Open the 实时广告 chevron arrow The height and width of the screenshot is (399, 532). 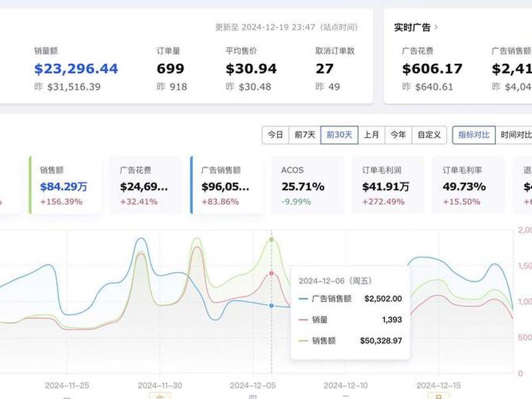coord(436,27)
